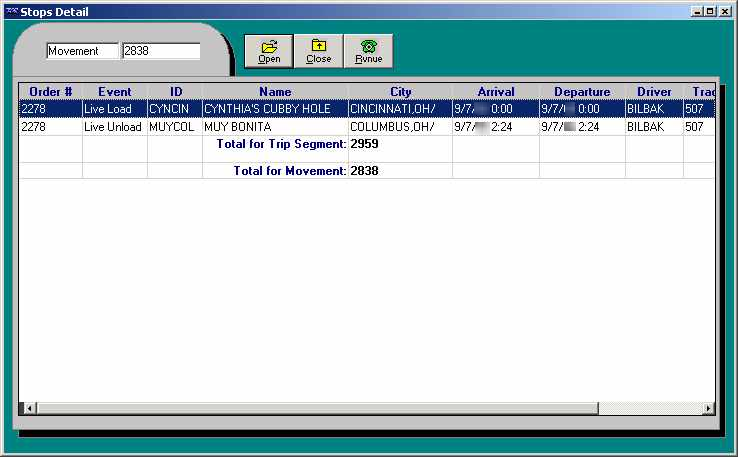Click the Stops Detail title bar icon

click(x=12, y=11)
